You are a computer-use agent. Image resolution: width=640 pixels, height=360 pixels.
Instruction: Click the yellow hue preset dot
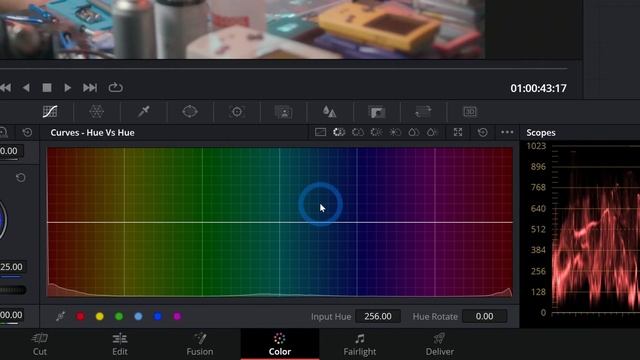[x=100, y=316]
